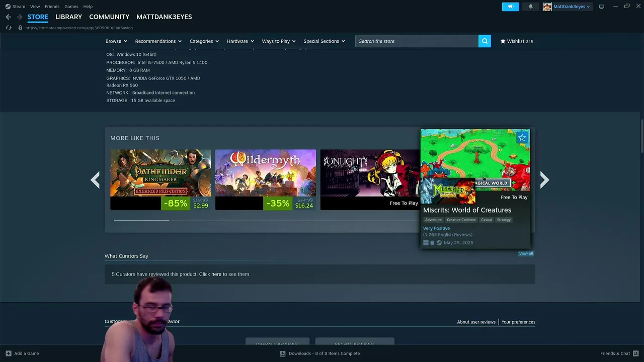Click the View all button
Image resolution: width=644 pixels, height=362 pixels.
[x=526, y=253]
